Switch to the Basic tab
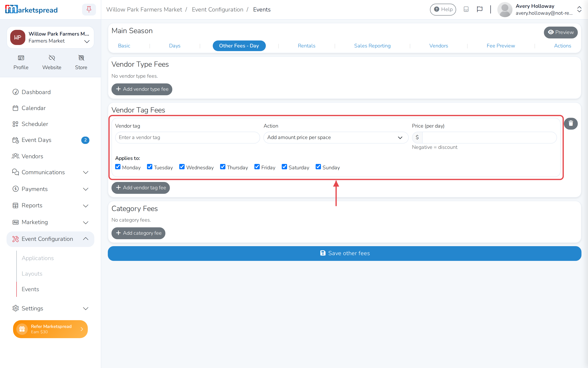Viewport: 588px width, 368px height. [124, 46]
